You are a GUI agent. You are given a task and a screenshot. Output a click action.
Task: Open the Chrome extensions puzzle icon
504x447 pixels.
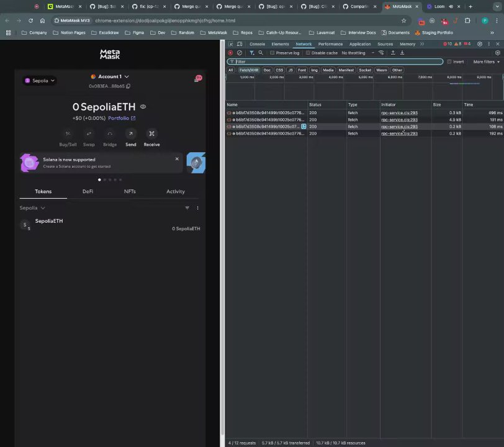467,20
